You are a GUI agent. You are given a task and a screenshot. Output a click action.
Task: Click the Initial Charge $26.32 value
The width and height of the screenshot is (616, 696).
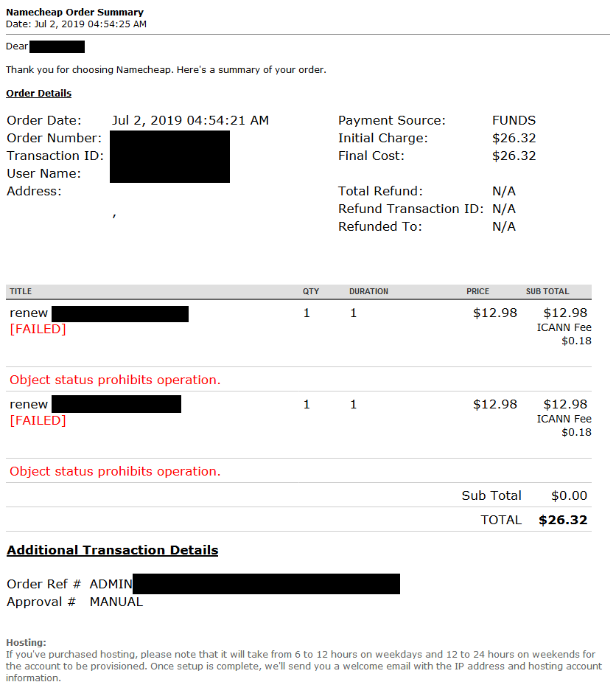514,138
